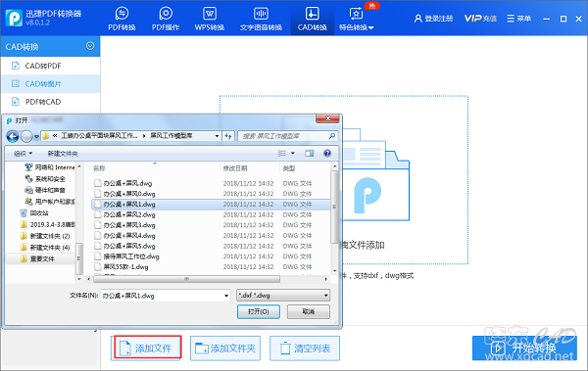Open the *.dxf *.dwg file type dropdown
Viewport: 588px width, 371px height.
pos(283,296)
